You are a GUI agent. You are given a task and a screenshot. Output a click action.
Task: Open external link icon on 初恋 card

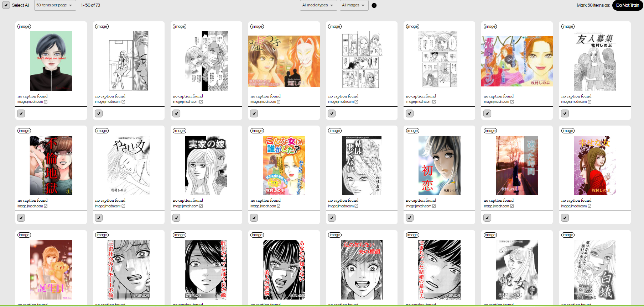pos(434,206)
